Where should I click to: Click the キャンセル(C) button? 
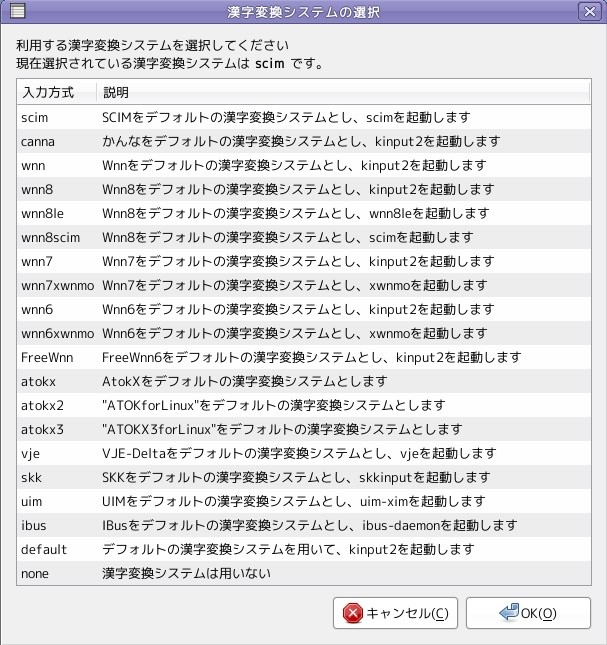point(395,613)
